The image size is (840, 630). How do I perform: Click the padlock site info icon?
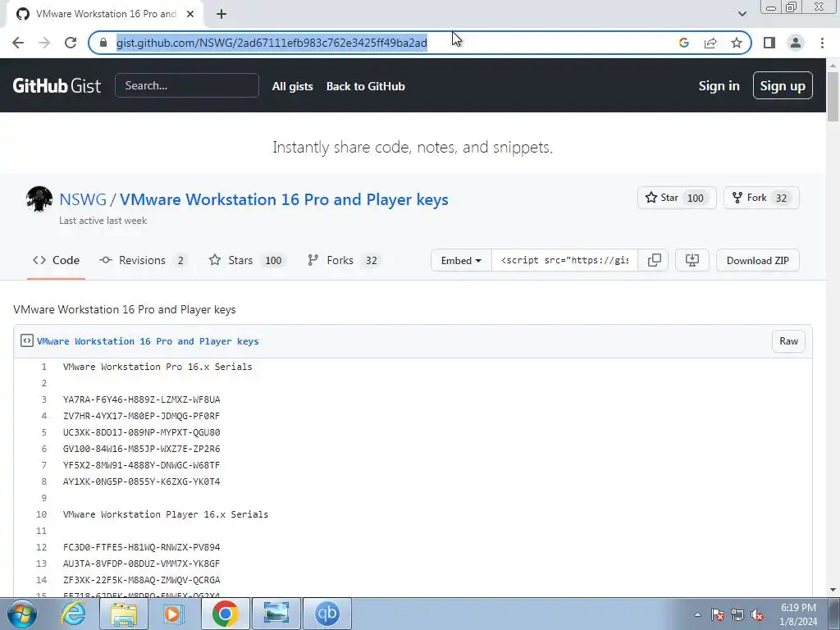[x=103, y=43]
